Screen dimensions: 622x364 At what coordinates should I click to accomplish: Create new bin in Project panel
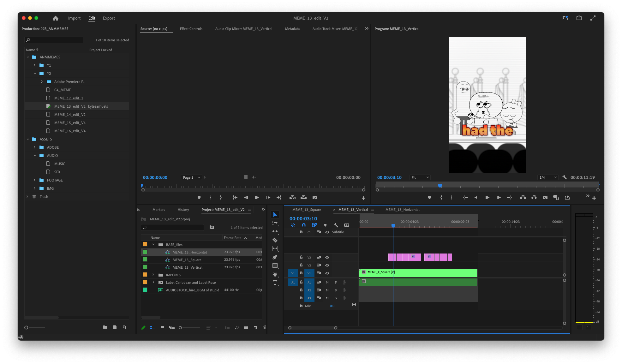click(x=246, y=328)
